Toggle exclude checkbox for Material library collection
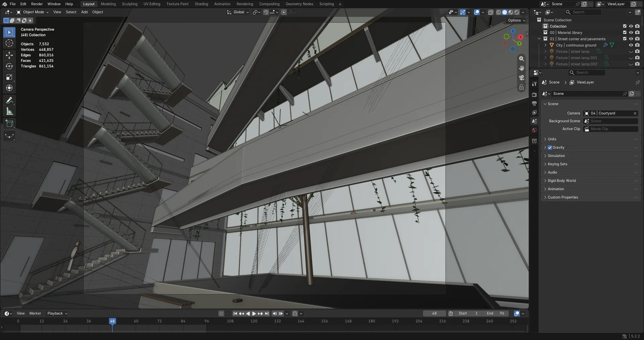The width and height of the screenshot is (644, 340). point(625,33)
